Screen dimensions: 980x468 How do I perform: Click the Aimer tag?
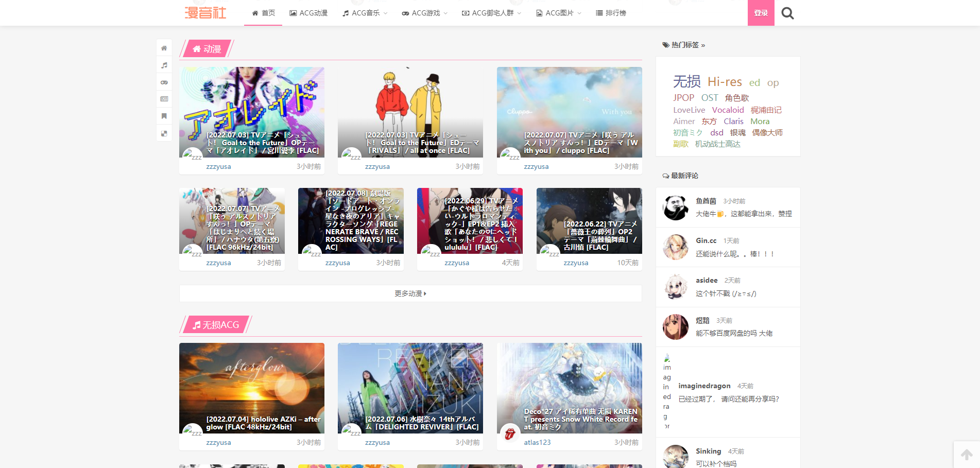point(684,122)
